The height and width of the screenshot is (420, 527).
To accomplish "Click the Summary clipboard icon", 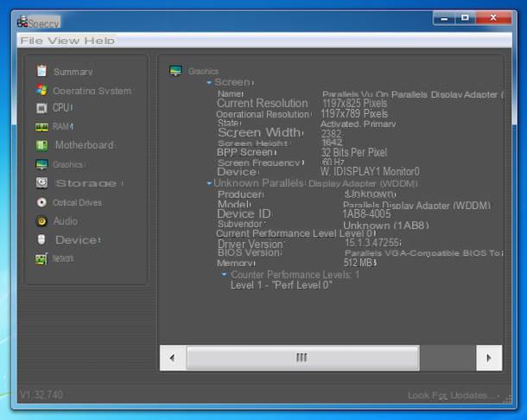I will coord(41,71).
